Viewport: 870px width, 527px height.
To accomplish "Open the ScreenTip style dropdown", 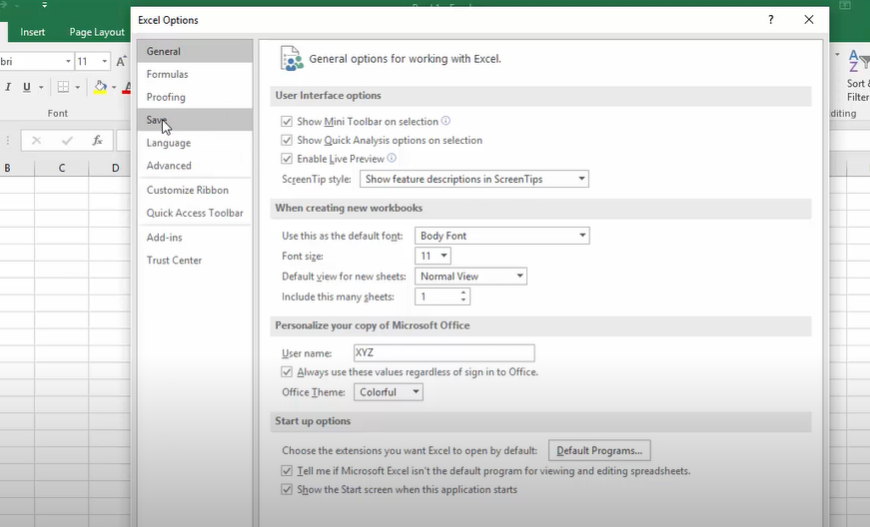I will click(474, 179).
